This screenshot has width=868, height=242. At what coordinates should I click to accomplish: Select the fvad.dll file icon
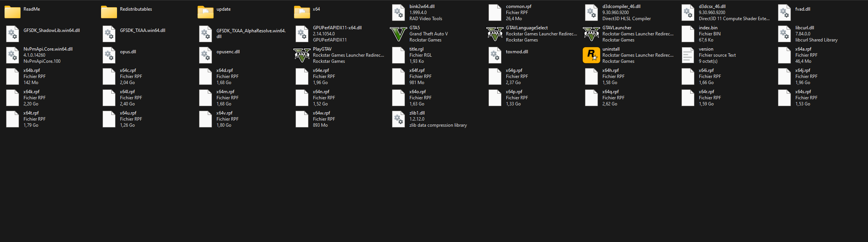click(x=784, y=13)
